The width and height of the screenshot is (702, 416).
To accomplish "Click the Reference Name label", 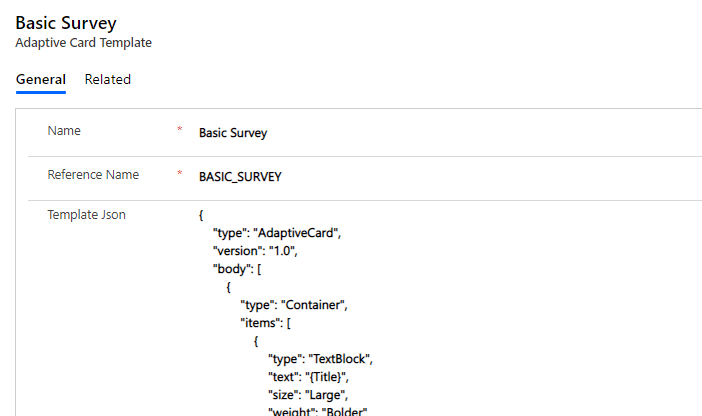I will click(x=93, y=175).
